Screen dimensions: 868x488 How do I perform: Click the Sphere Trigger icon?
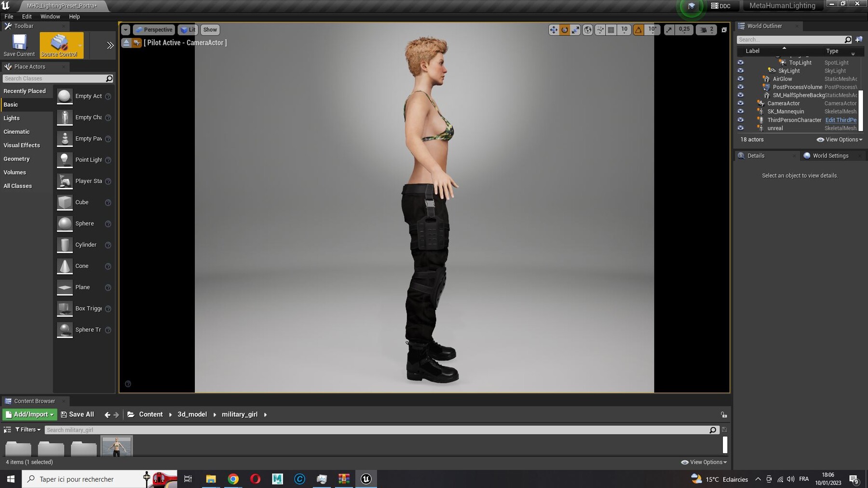pos(65,330)
